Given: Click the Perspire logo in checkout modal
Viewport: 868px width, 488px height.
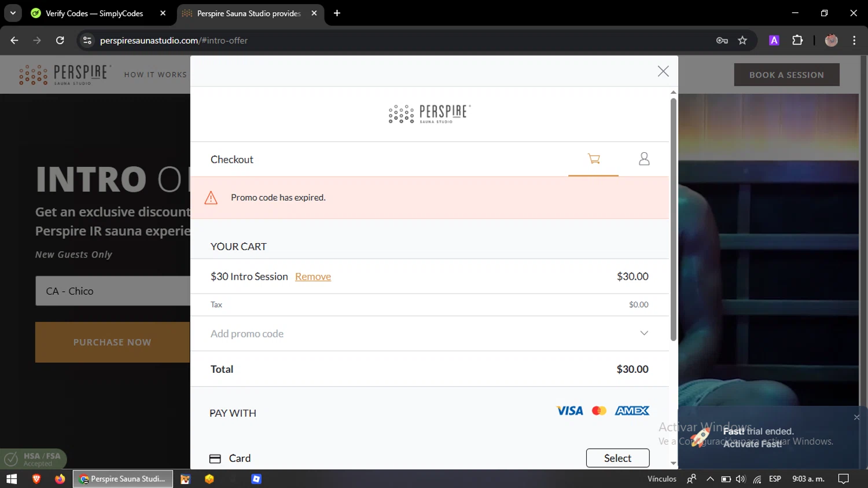Looking at the screenshot, I should tap(429, 114).
